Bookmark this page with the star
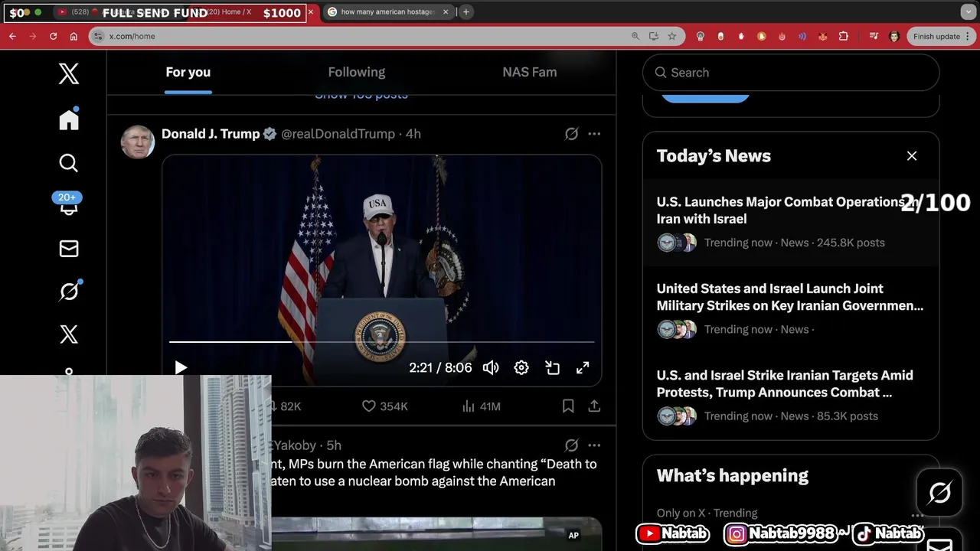 [671, 36]
